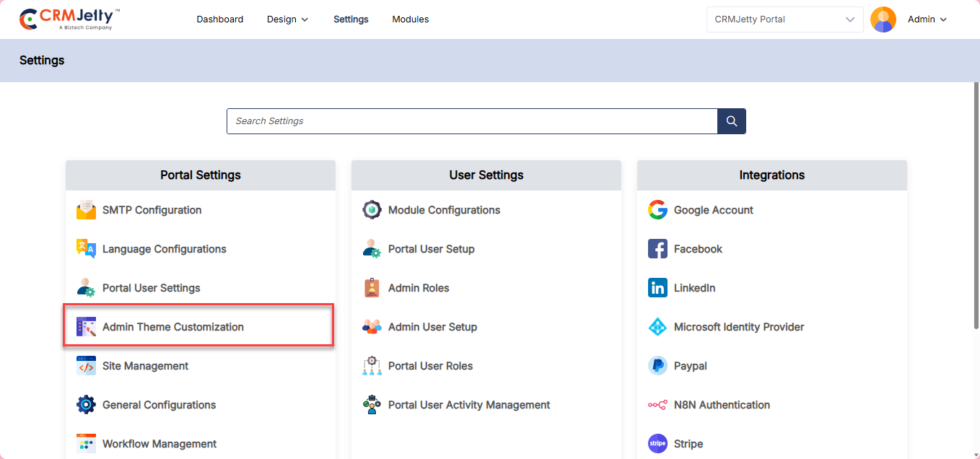Expand the Design menu dropdown
Screen dimensions: 980x459
tap(287, 19)
